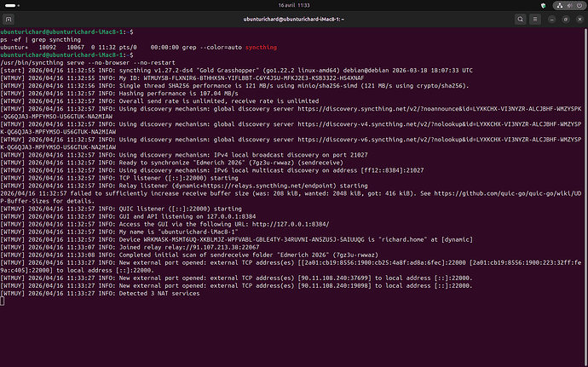
Task: Click the relay://91.107.213.38:22067 address
Action: pos(210,247)
